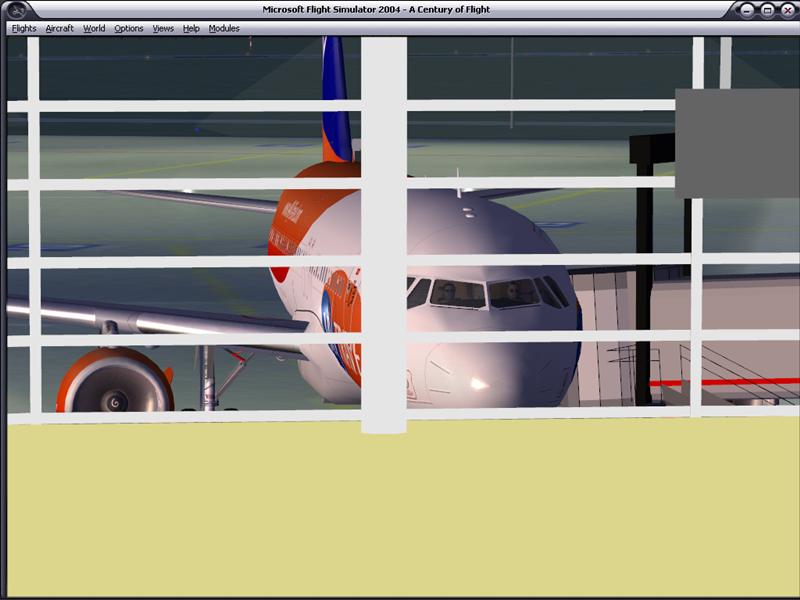Open the Aircraft menu

point(60,29)
